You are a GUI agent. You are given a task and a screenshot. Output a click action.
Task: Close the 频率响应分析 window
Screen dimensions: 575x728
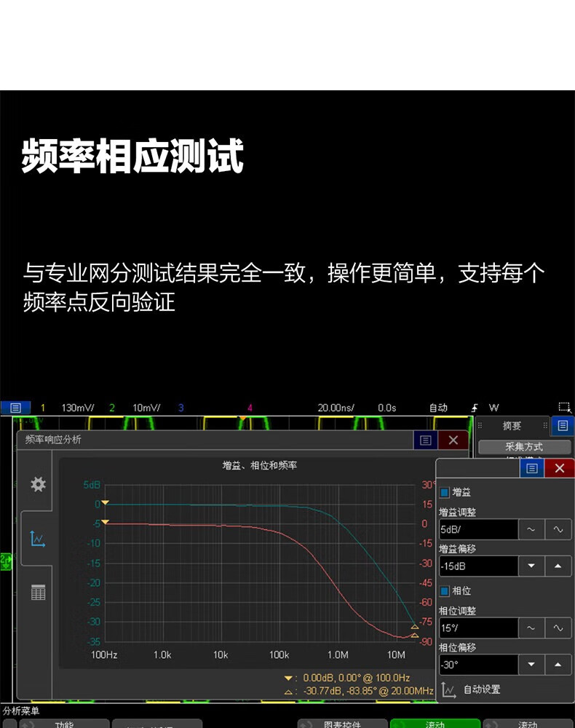click(453, 440)
